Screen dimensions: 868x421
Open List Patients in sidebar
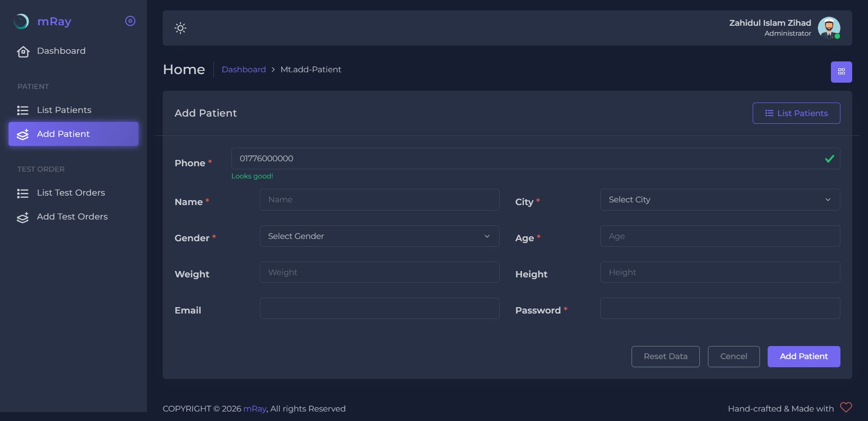point(73,110)
